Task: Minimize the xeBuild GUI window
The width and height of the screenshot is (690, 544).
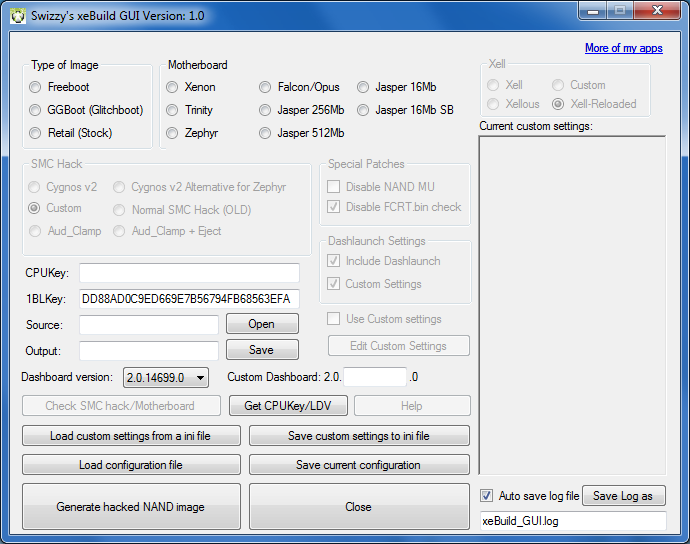Action: coord(593,11)
